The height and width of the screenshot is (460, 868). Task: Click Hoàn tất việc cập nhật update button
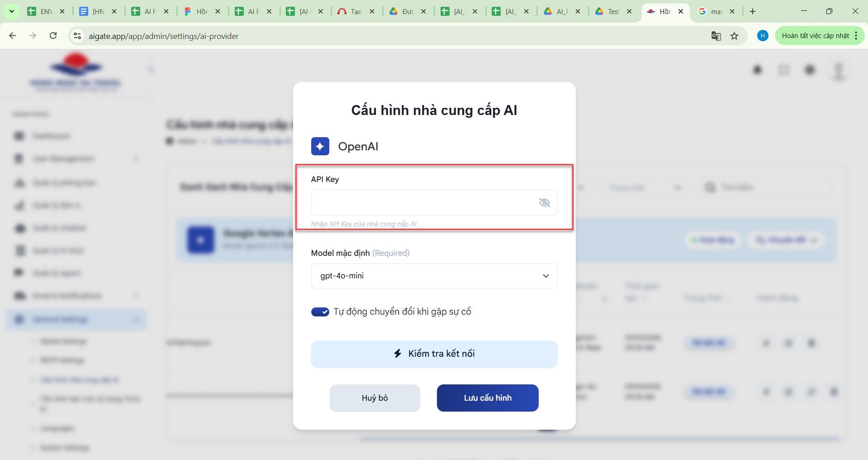(x=815, y=36)
